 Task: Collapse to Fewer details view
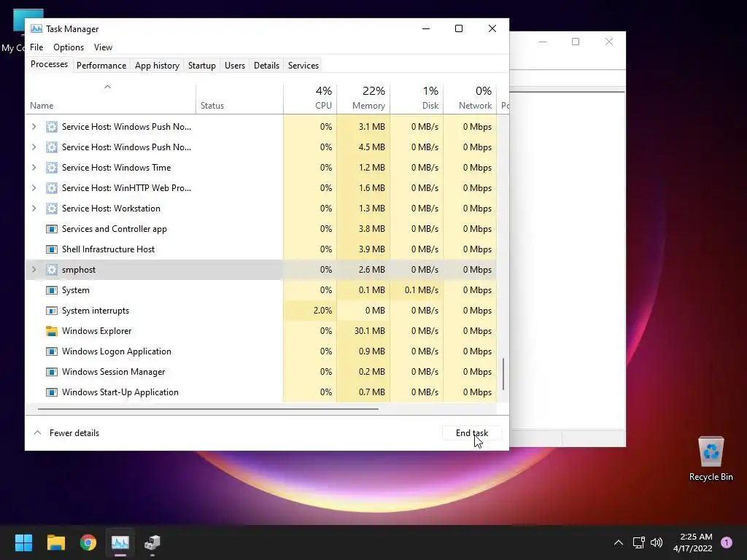[x=66, y=433]
